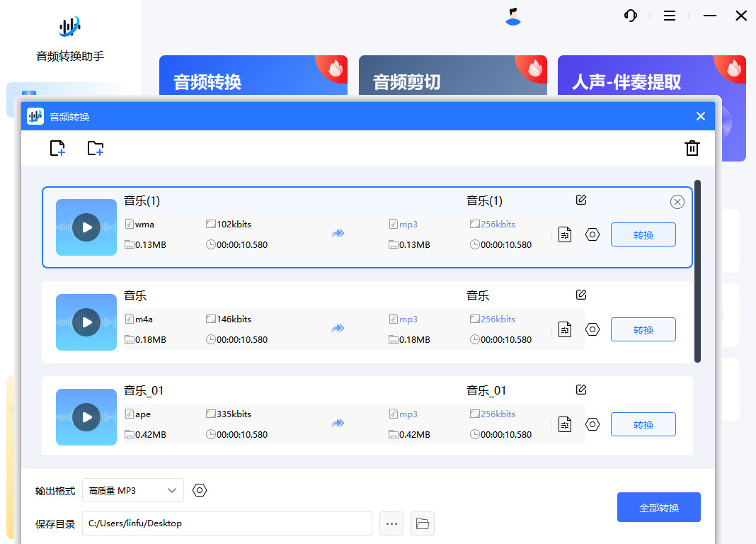Open the hamburger menu
This screenshot has height=544, width=756.
point(669,16)
